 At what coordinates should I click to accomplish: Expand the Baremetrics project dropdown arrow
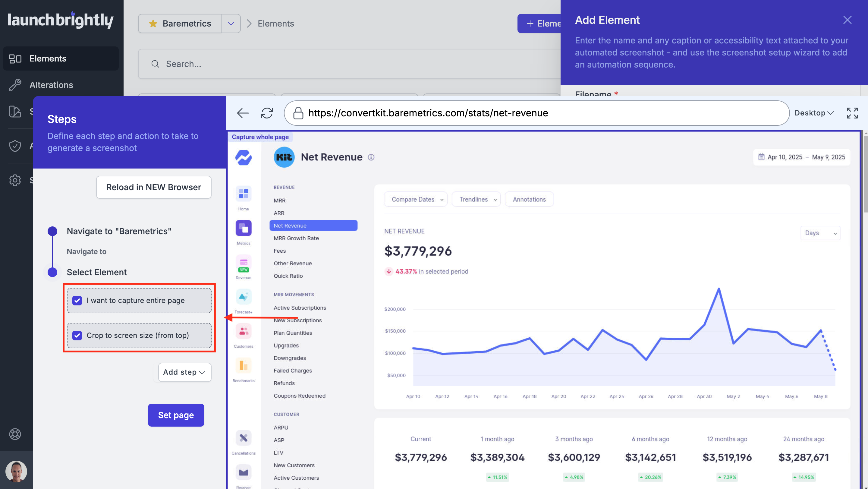tap(231, 24)
